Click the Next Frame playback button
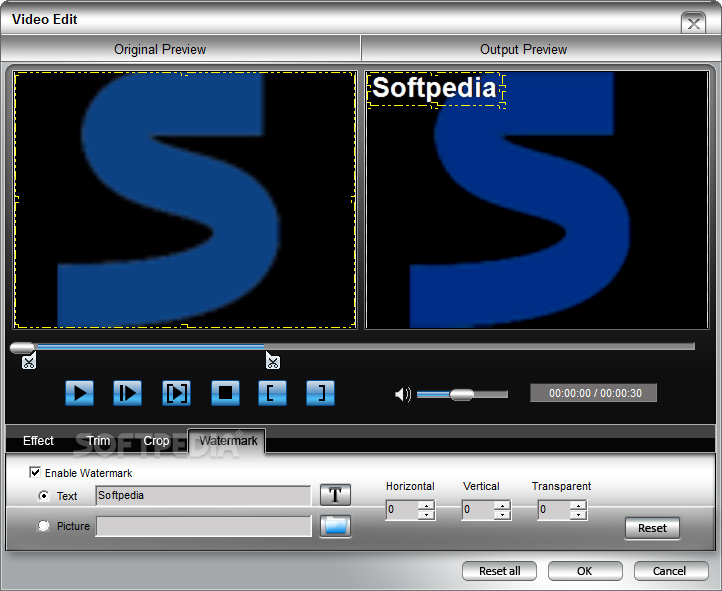This screenshot has height=591, width=722. coord(128,393)
